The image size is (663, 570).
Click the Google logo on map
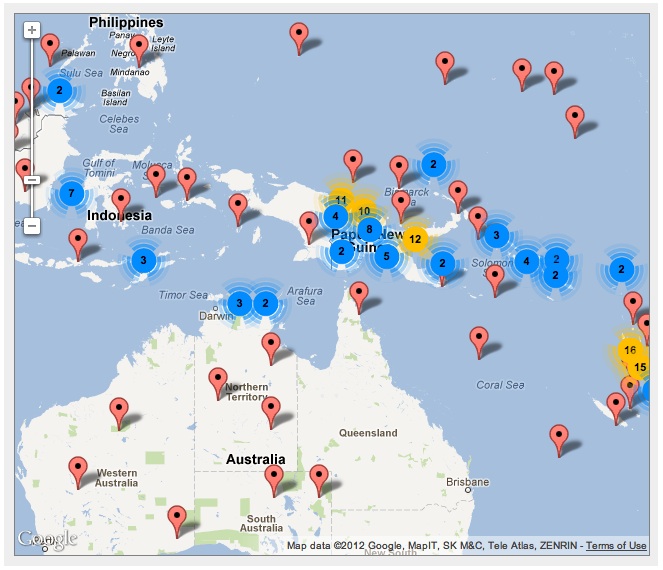(47, 539)
